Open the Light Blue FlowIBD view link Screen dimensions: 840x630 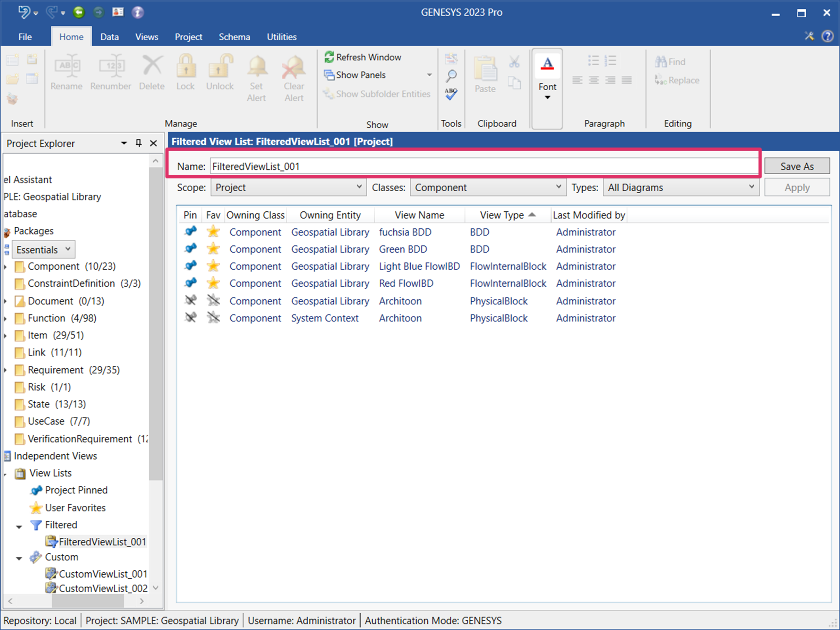419,266
